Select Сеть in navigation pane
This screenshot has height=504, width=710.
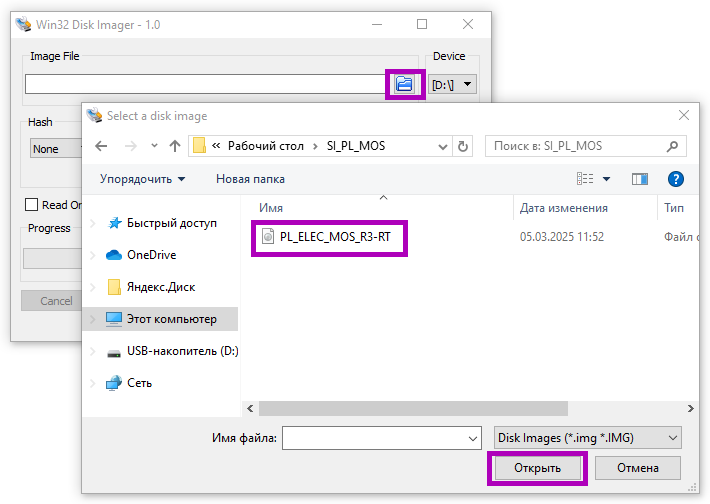click(x=139, y=383)
